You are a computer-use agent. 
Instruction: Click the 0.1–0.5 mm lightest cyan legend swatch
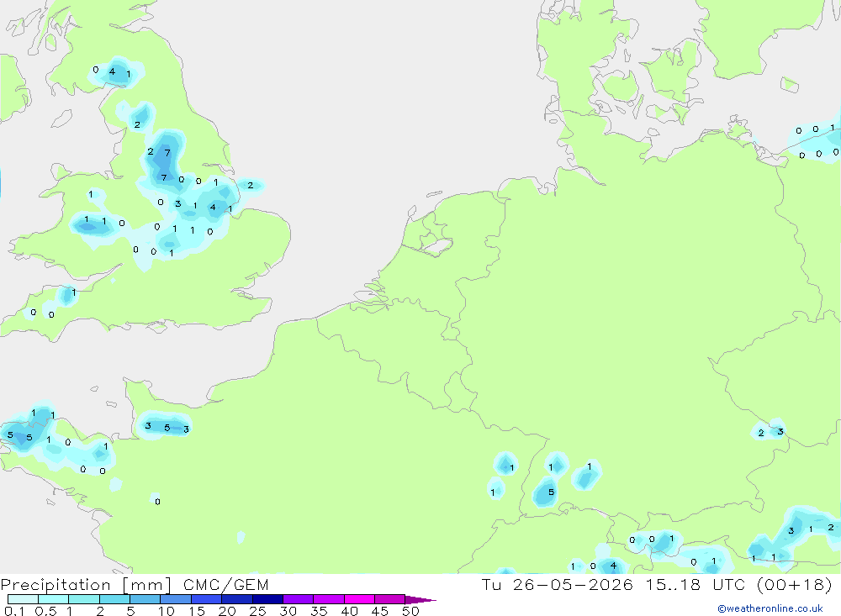coord(23,599)
